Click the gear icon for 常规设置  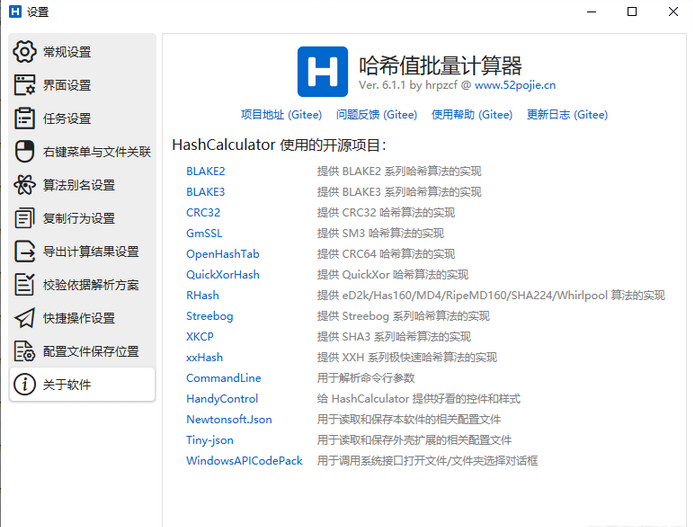point(24,52)
